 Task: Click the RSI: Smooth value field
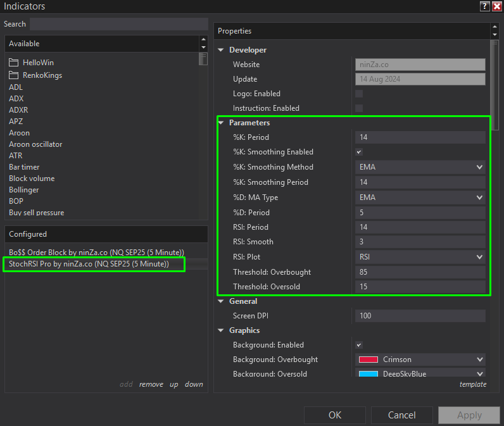[x=420, y=242]
